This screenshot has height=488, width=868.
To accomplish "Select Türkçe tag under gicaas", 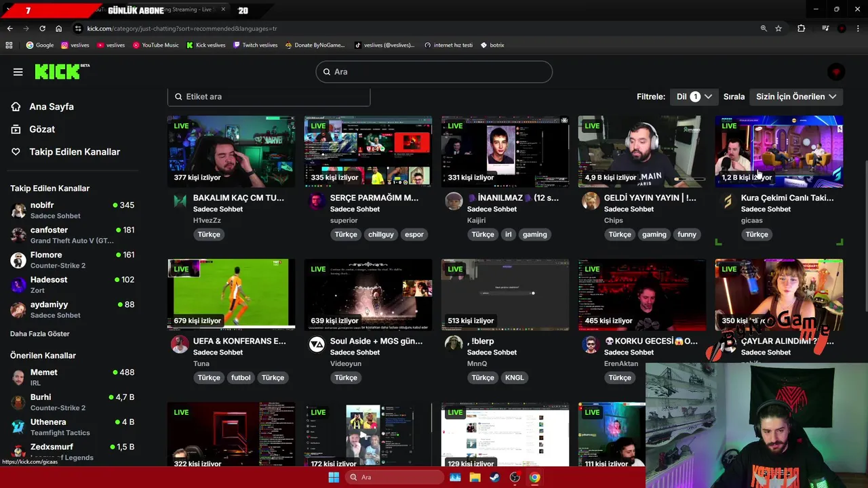I will (757, 235).
